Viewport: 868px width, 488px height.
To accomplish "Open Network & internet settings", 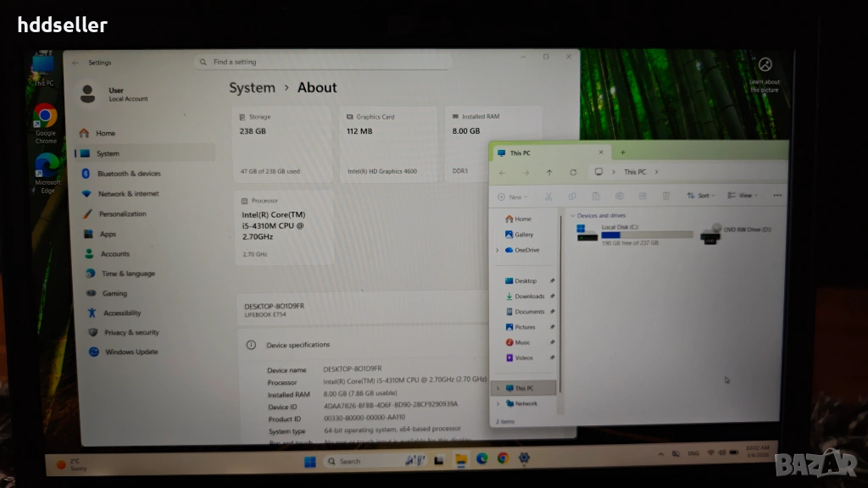I will click(x=129, y=194).
